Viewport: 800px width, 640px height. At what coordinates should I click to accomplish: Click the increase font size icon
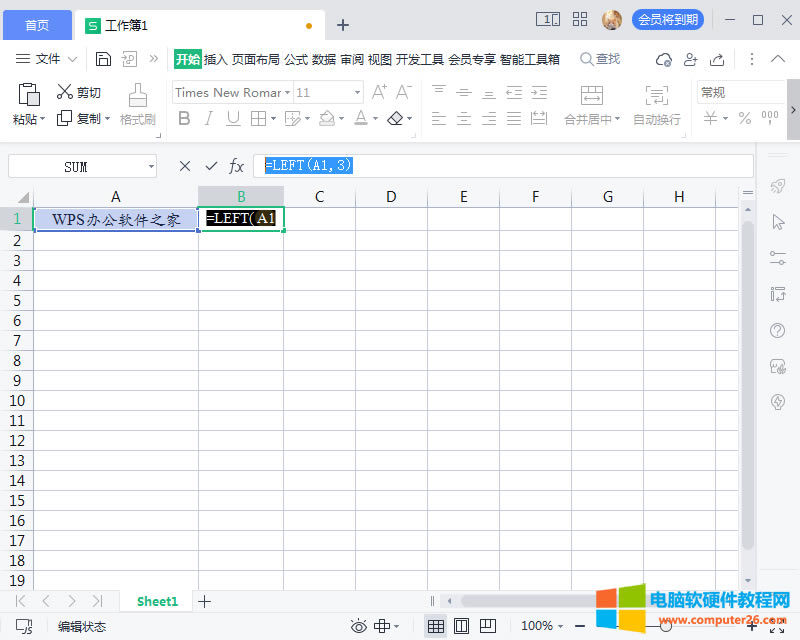pyautogui.click(x=379, y=92)
